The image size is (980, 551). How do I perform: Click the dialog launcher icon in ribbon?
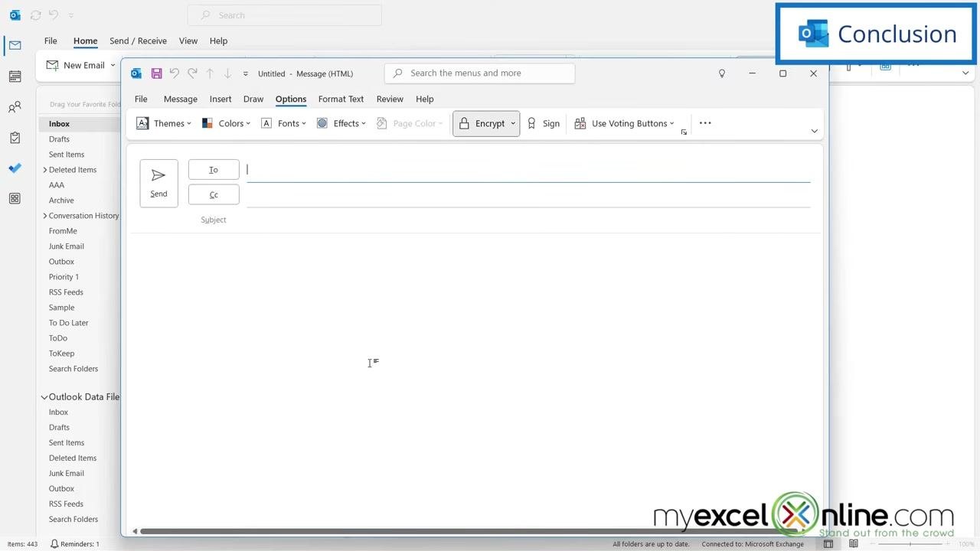[684, 132]
